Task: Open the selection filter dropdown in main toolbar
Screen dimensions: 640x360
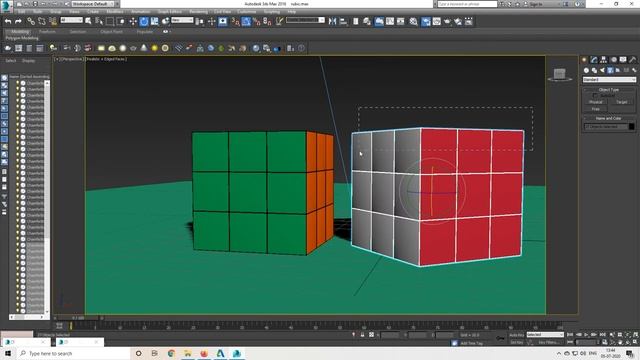Action: (x=71, y=20)
